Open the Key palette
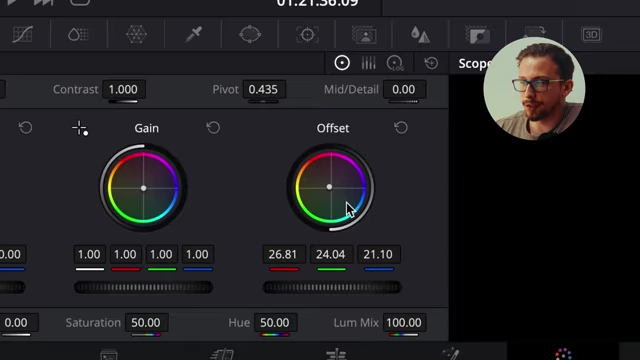Image resolution: width=640 pixels, height=360 pixels. coord(478,34)
